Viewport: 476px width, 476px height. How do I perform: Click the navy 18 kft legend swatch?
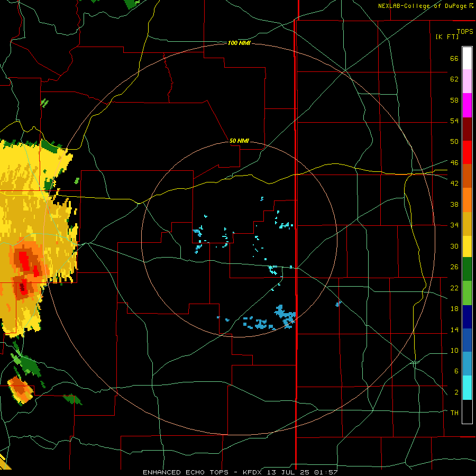(467, 317)
